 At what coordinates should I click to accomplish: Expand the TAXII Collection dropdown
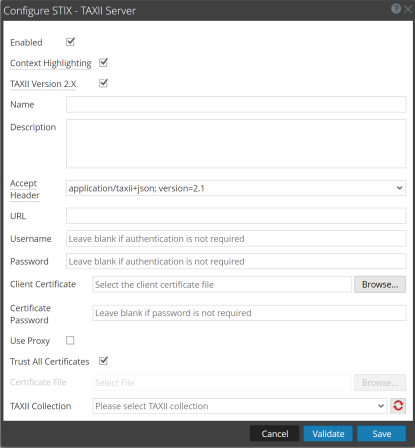point(240,406)
